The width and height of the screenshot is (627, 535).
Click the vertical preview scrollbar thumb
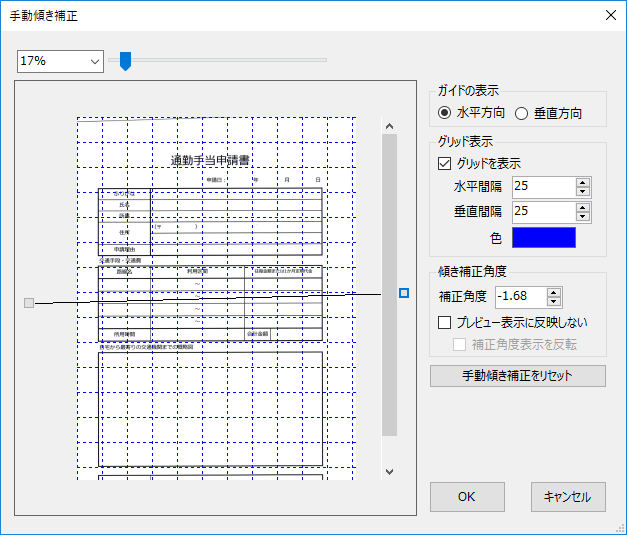[x=389, y=285]
